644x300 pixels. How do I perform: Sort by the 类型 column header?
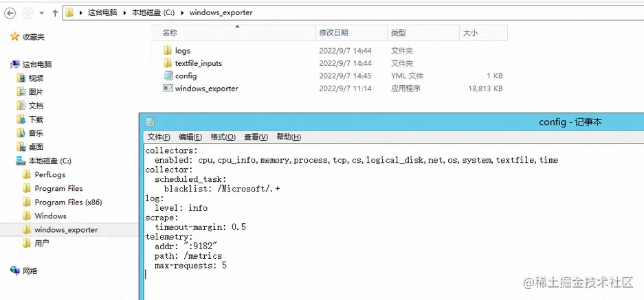click(x=423, y=33)
